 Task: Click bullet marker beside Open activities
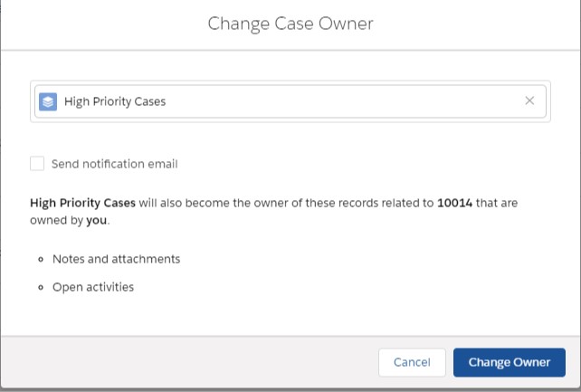coord(41,288)
